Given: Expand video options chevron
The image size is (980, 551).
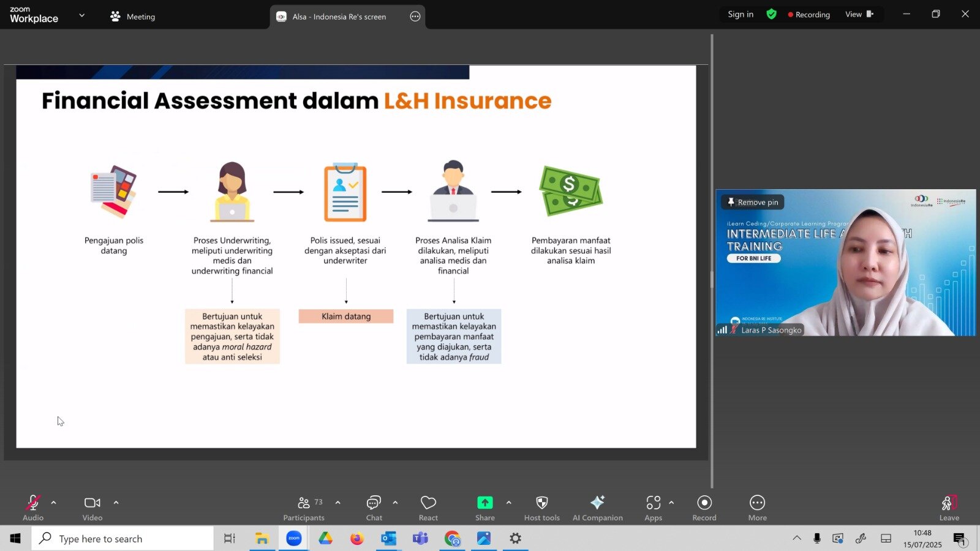Looking at the screenshot, I should pyautogui.click(x=116, y=503).
